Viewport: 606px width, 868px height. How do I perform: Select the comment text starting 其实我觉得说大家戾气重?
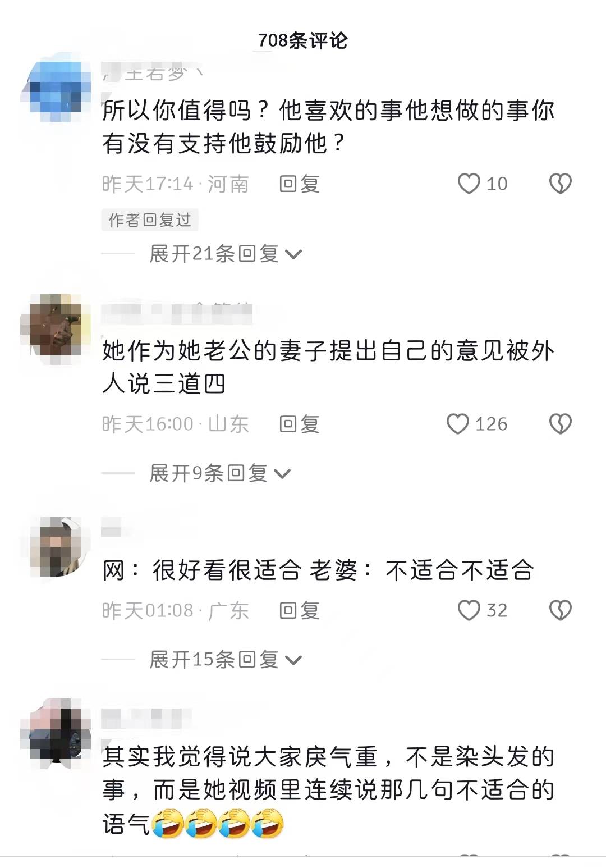(x=328, y=791)
